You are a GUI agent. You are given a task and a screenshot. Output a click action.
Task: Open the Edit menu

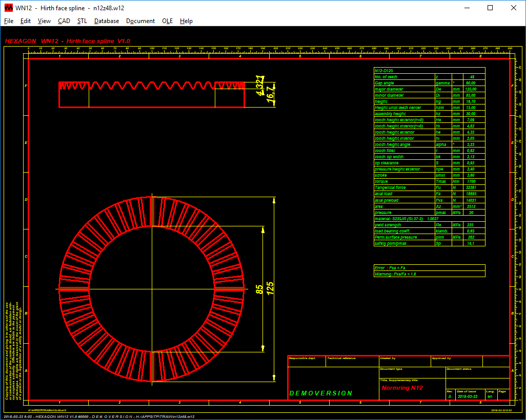click(26, 21)
